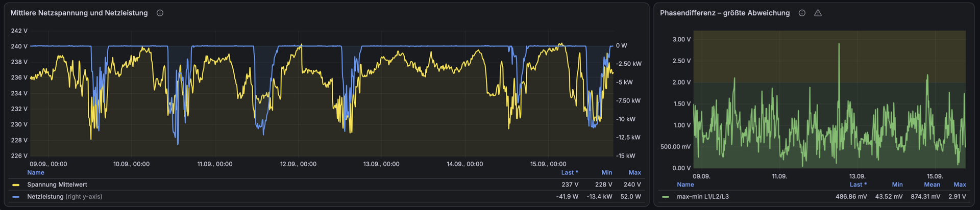
Task: Toggle visibility of Spannung Mittelwert series
Action: [x=57, y=185]
